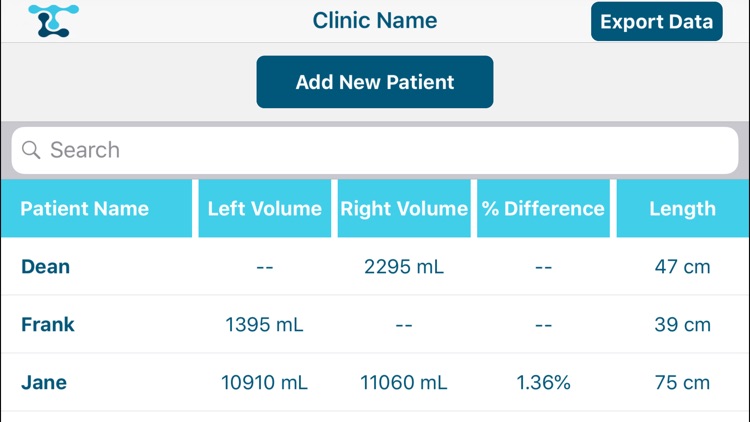Select Jane's 10910 mL left volume
Viewport: 750px width, 422px height.
[265, 382]
